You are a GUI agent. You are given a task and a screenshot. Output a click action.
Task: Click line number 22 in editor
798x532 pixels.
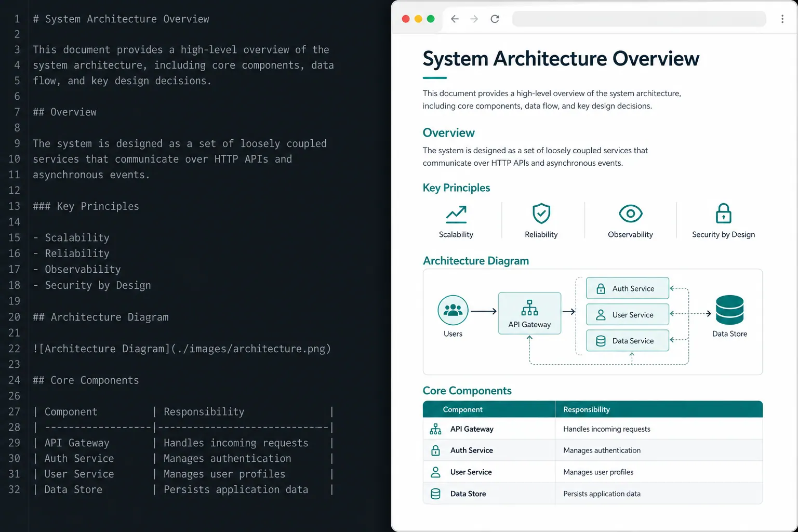point(14,349)
